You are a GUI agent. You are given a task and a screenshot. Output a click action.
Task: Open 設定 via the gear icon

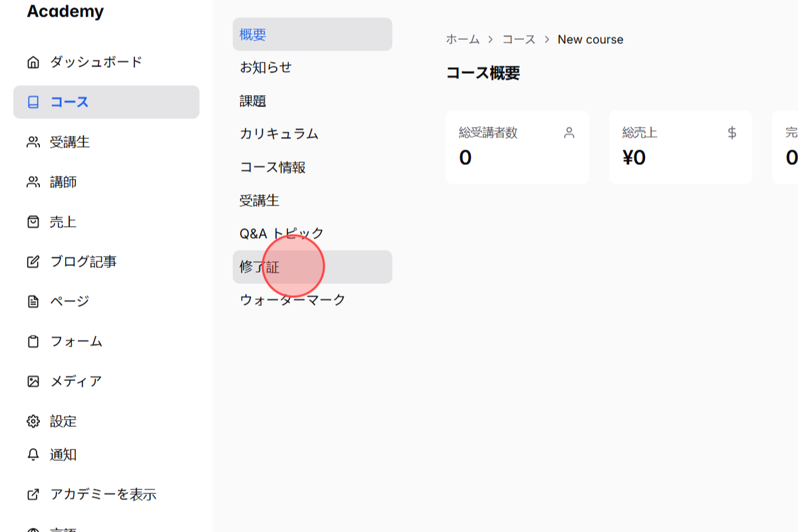[32, 421]
